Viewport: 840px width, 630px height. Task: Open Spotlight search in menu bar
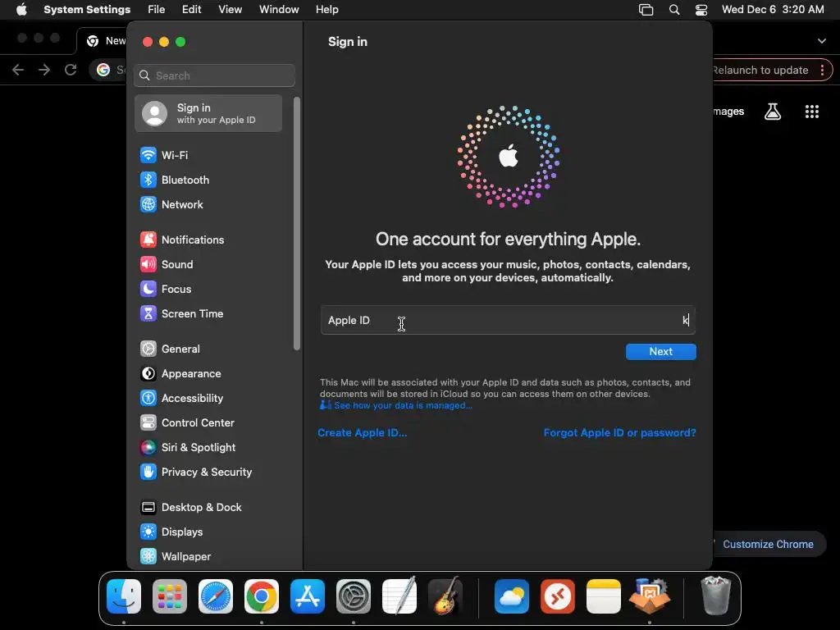(x=674, y=10)
